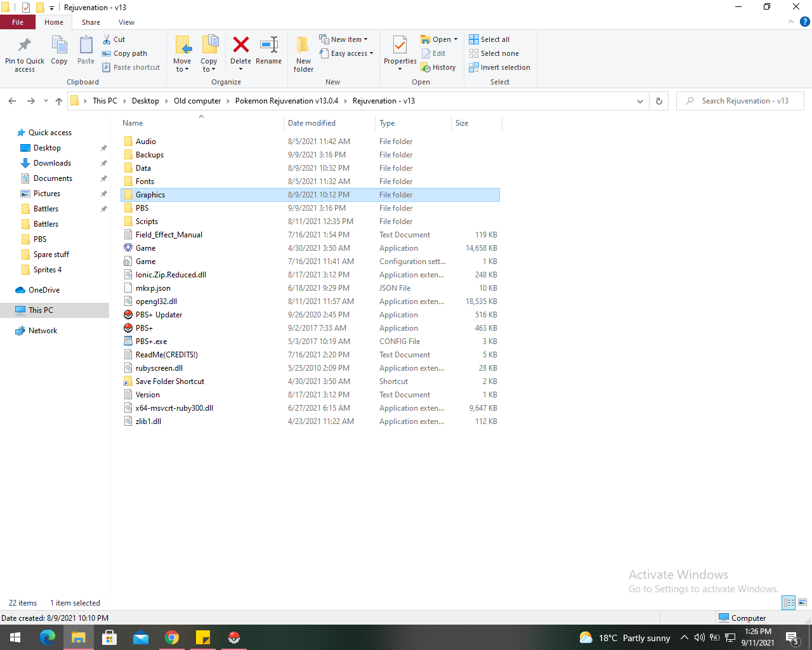Select the Scripts folder
This screenshot has width=812, height=650.
[x=147, y=222]
